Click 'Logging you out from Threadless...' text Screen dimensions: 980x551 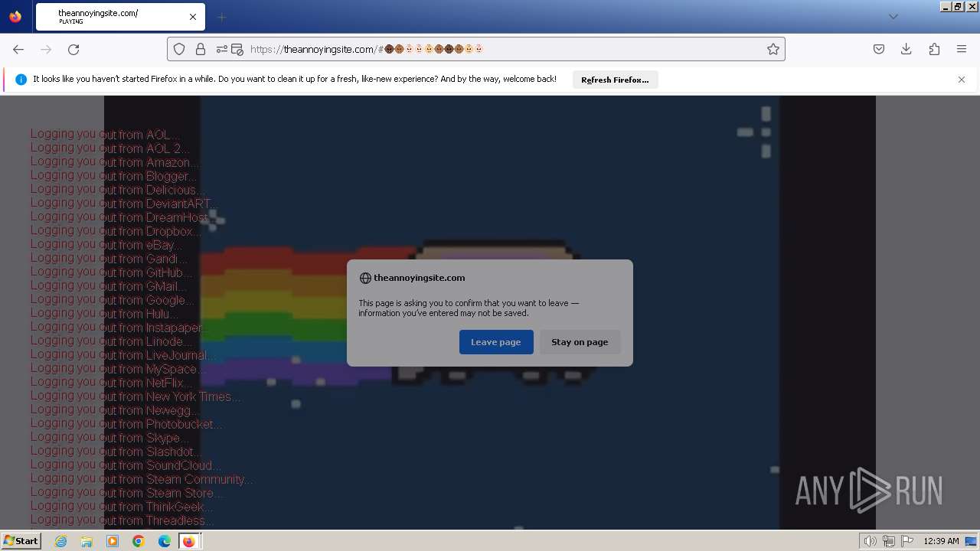pyautogui.click(x=122, y=520)
